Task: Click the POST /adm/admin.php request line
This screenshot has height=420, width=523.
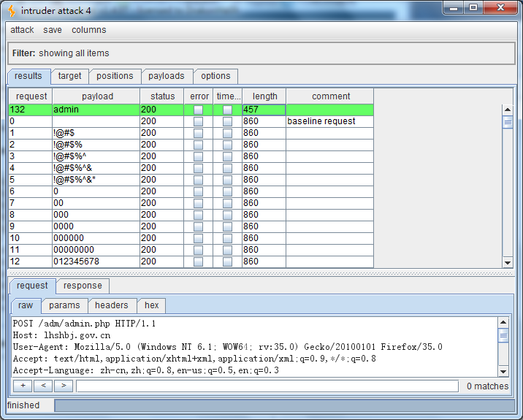Action: (x=84, y=324)
